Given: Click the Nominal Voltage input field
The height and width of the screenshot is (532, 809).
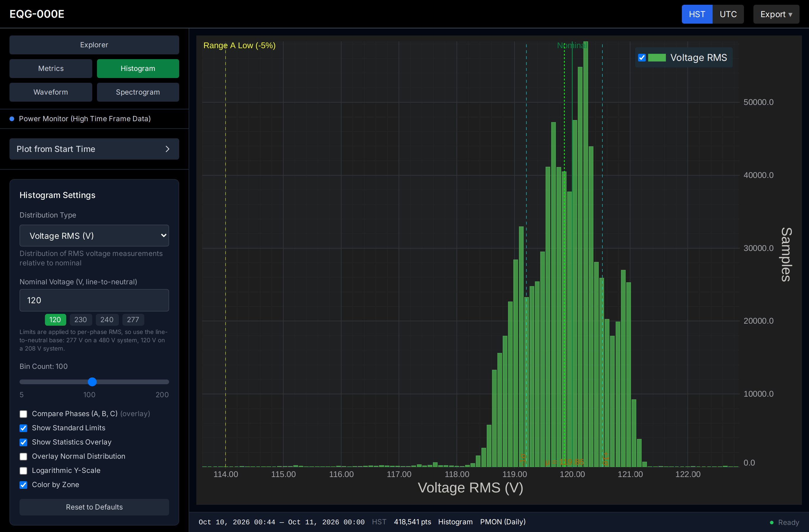Looking at the screenshot, I should (94, 300).
